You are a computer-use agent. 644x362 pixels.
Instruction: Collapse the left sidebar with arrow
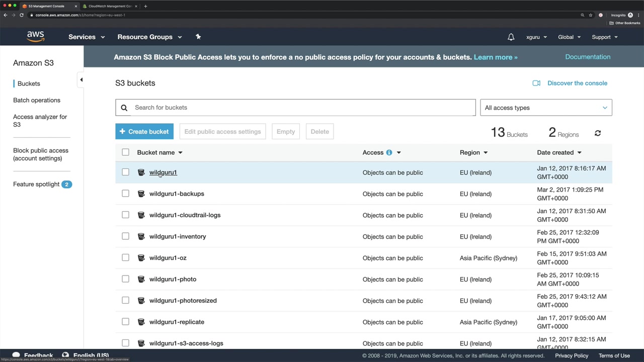point(82,79)
